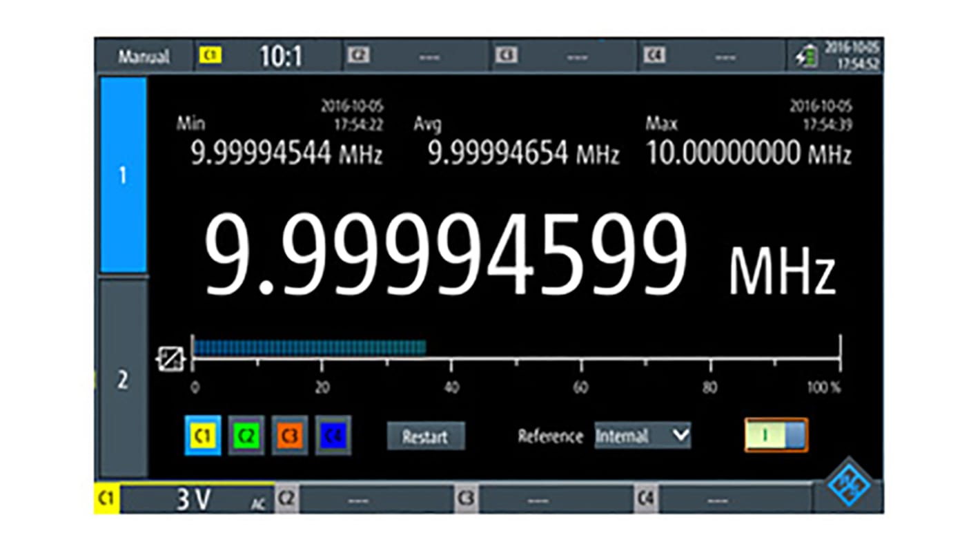Select the green C2 channel button
The width and height of the screenshot is (980, 551).
coord(246,436)
